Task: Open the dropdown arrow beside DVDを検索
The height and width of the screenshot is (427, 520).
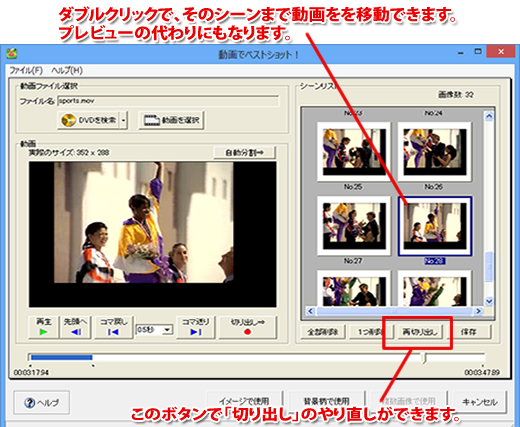Action: (124, 120)
